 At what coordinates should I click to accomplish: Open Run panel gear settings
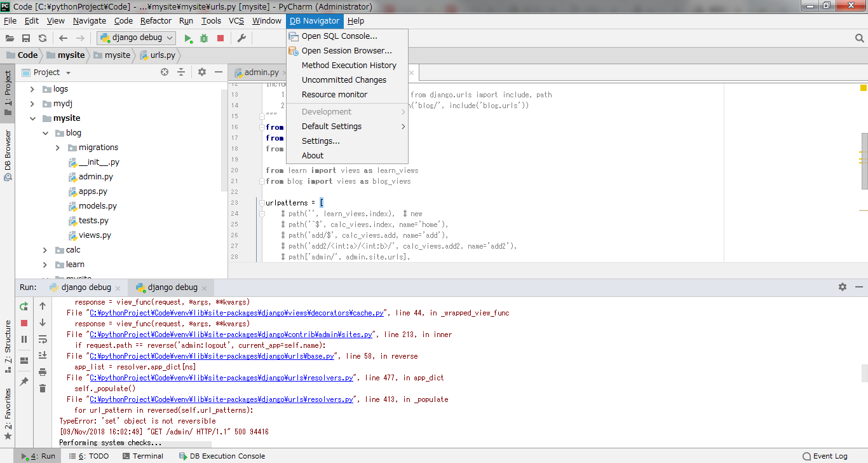coord(843,287)
